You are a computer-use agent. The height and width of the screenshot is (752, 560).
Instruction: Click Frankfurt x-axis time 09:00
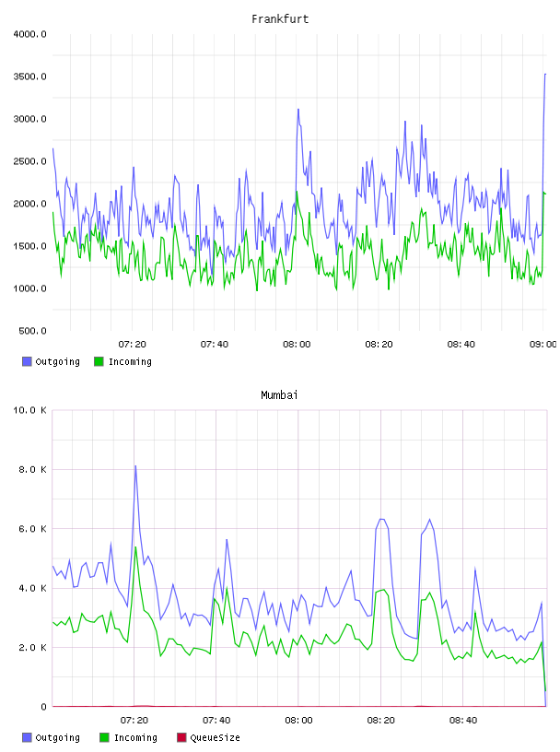[x=542, y=345]
